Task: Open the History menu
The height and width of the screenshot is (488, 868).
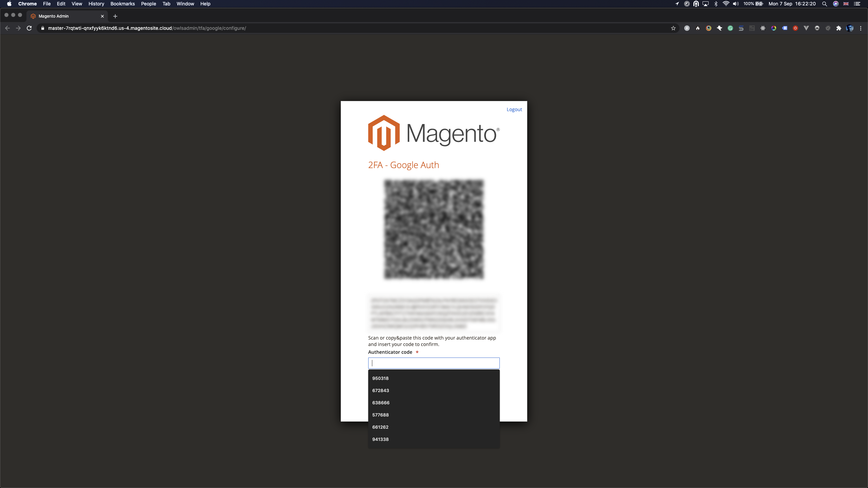Action: pos(96,4)
